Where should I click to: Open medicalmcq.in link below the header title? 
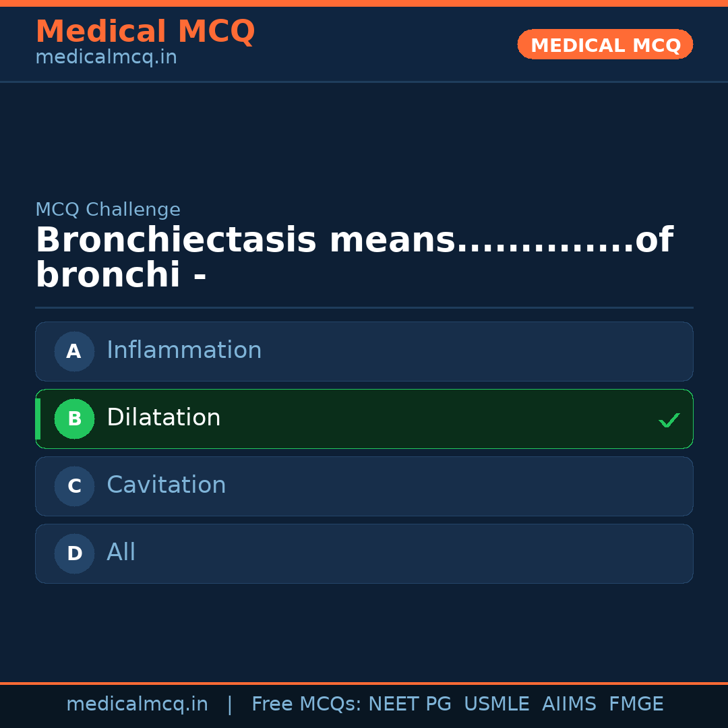click(106, 57)
